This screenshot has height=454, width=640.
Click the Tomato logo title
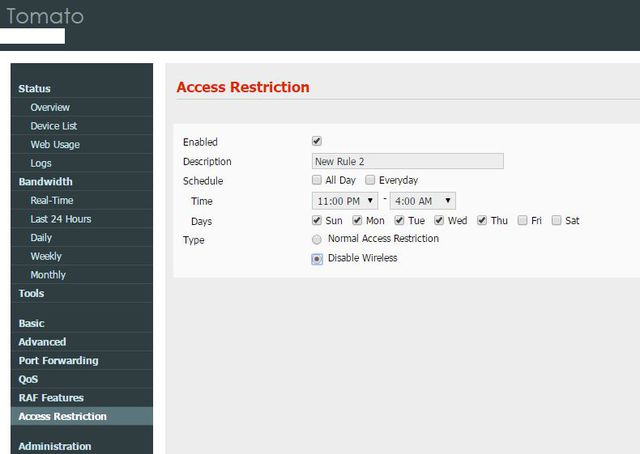[x=45, y=16]
